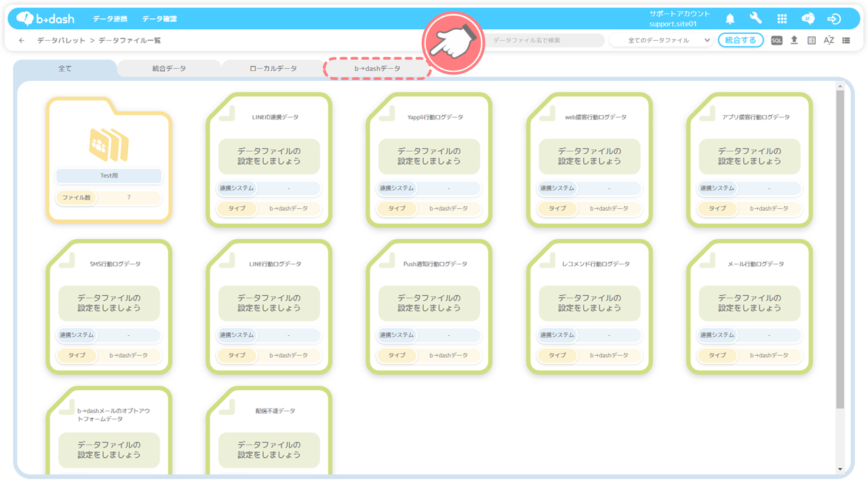Click the logout arrow icon
Image resolution: width=868 pixels, height=488 pixels.
(834, 19)
